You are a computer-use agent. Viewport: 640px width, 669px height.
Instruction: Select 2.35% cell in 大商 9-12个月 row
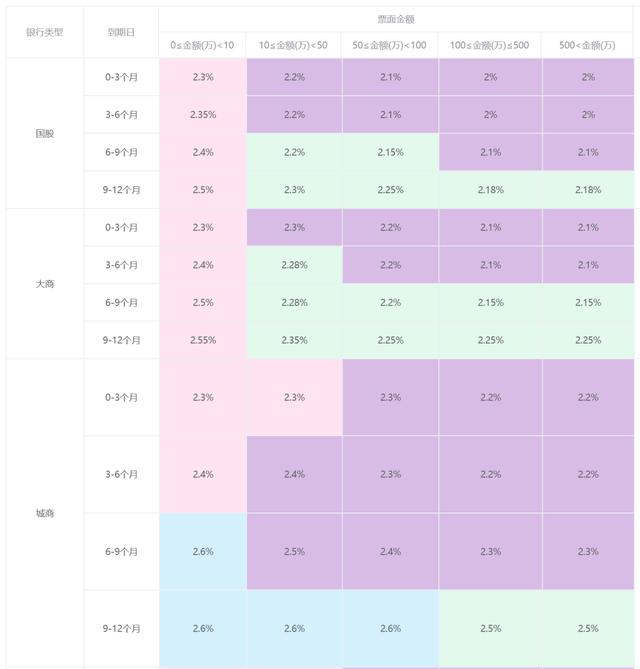(294, 340)
